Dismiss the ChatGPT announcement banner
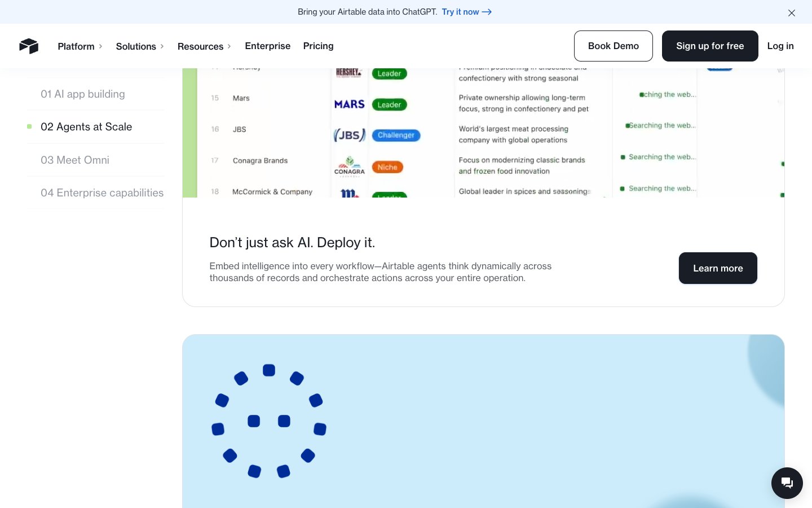The width and height of the screenshot is (812, 508). pos(791,12)
